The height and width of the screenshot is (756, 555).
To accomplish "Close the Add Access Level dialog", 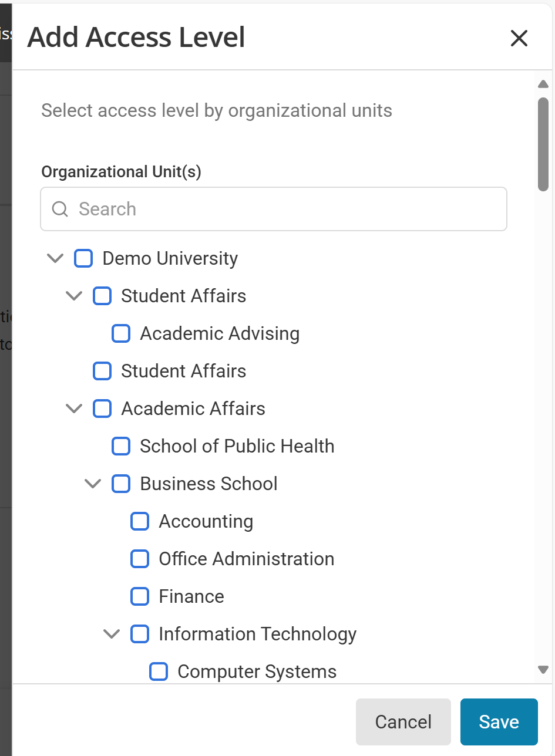I will (519, 39).
